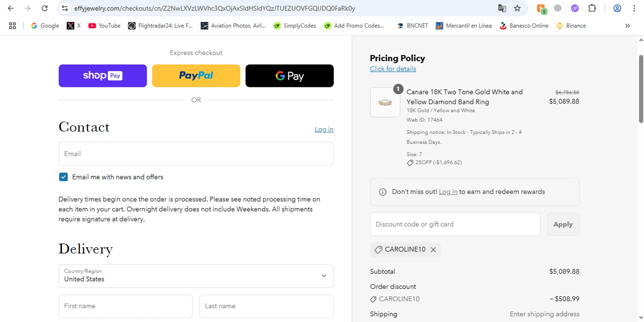
Task: Click Pricing Policy Click for details link
Action: [x=393, y=69]
